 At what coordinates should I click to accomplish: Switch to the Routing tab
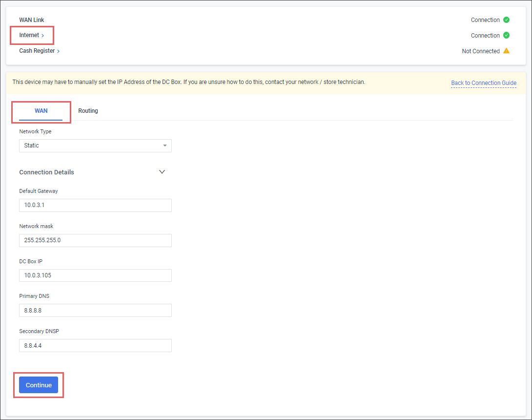(x=88, y=111)
